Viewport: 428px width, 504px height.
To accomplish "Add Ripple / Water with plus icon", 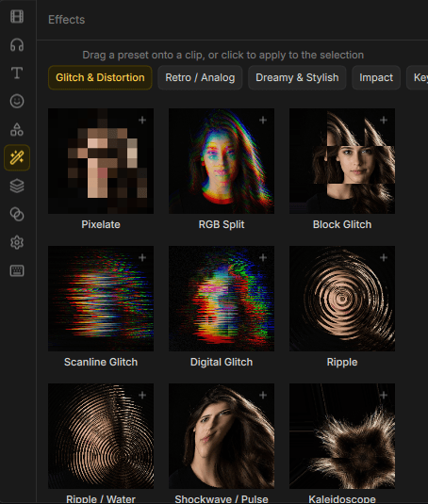I will click(x=142, y=395).
